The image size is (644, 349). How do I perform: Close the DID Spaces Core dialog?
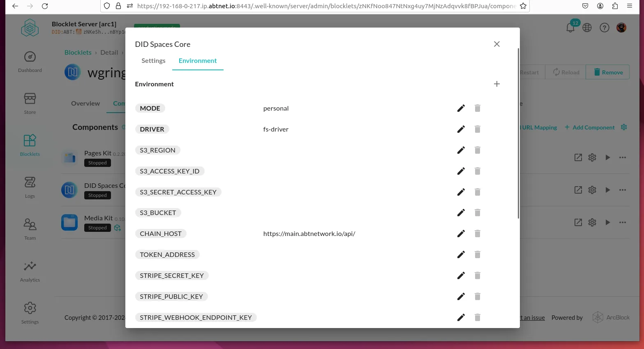coord(497,44)
